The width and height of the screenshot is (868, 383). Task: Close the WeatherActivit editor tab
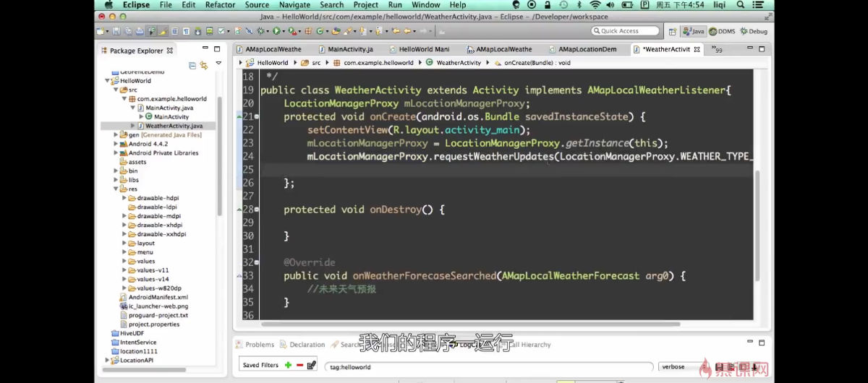click(x=697, y=49)
